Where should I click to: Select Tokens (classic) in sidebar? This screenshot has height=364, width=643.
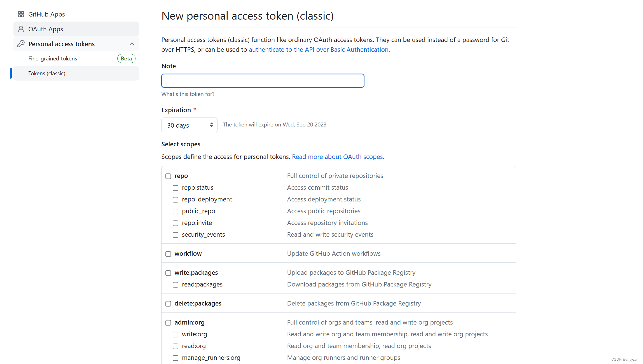[47, 73]
